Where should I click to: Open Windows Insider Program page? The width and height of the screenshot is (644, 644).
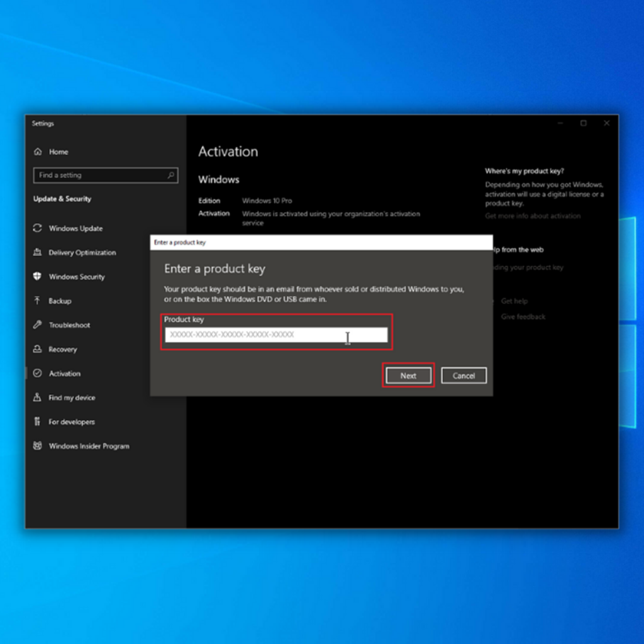89,446
